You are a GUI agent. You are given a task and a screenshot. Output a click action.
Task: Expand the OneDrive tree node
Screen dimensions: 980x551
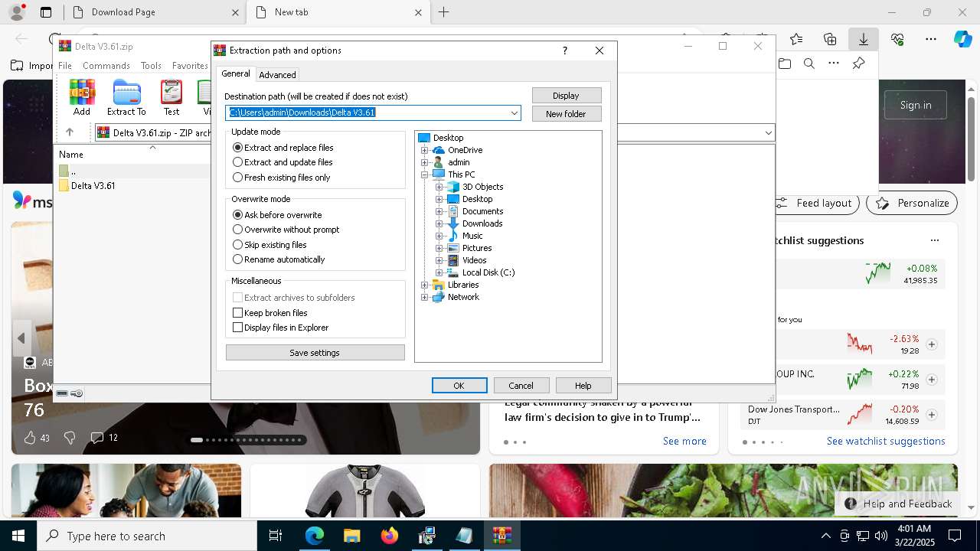[x=425, y=150]
